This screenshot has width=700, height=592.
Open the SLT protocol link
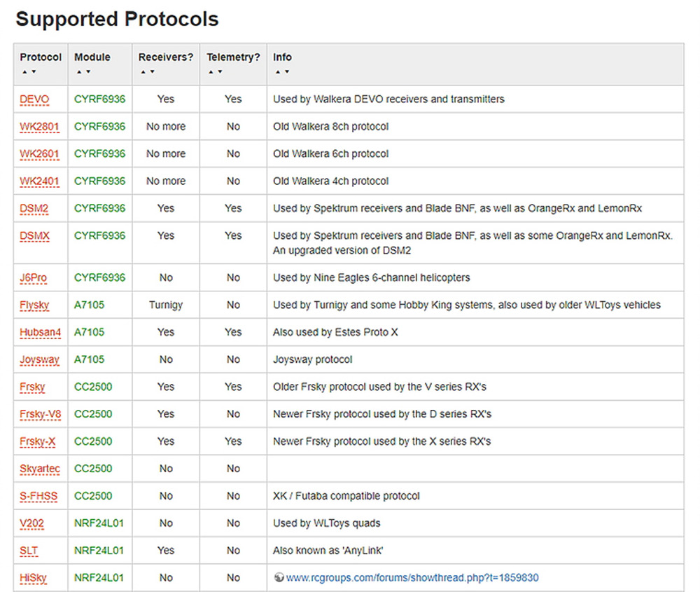coord(29,551)
